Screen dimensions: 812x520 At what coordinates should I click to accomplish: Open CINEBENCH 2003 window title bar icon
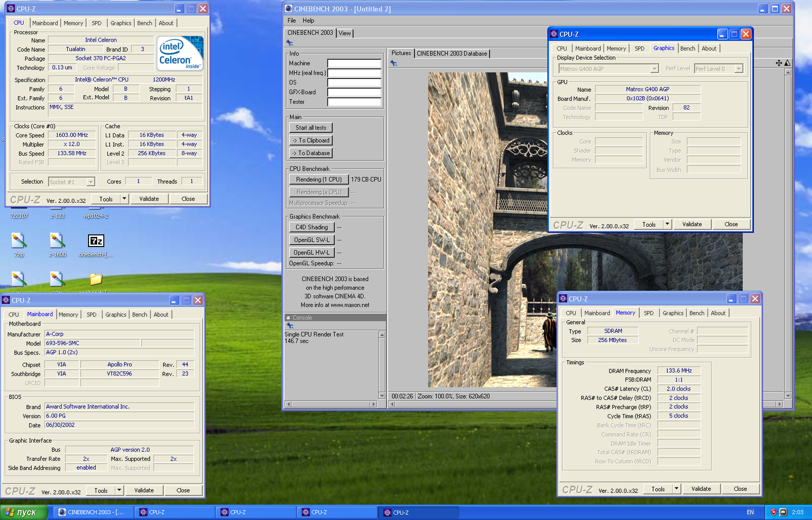pyautogui.click(x=289, y=9)
